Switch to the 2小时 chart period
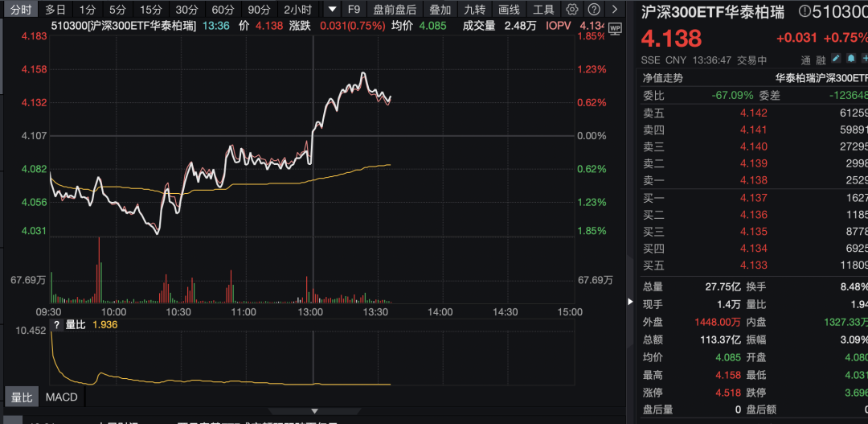 298,10
